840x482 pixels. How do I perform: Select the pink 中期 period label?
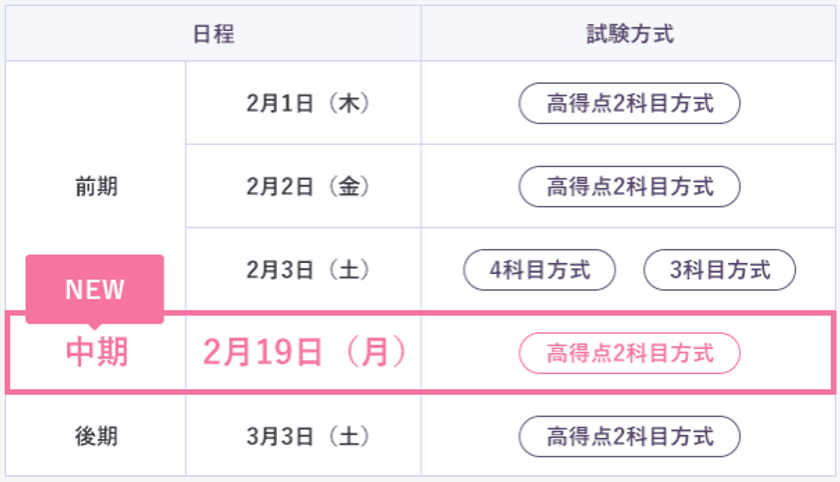coord(96,353)
